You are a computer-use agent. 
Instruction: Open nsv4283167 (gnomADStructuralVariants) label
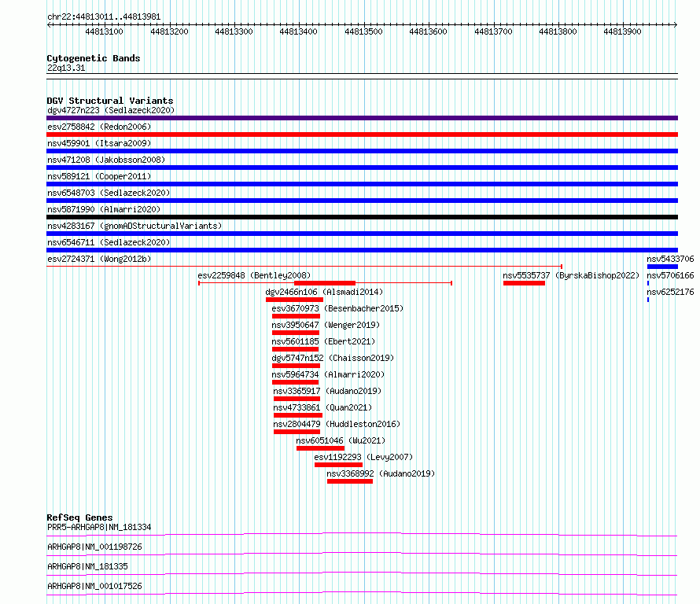click(134, 226)
